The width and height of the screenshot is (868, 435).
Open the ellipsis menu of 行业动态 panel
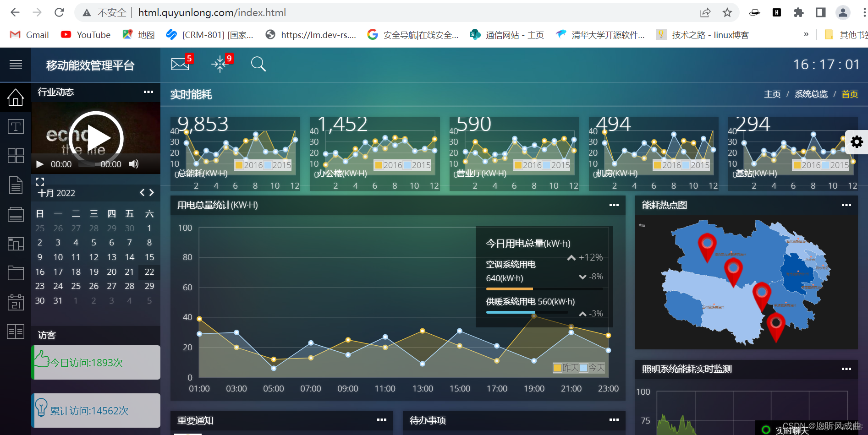[148, 92]
